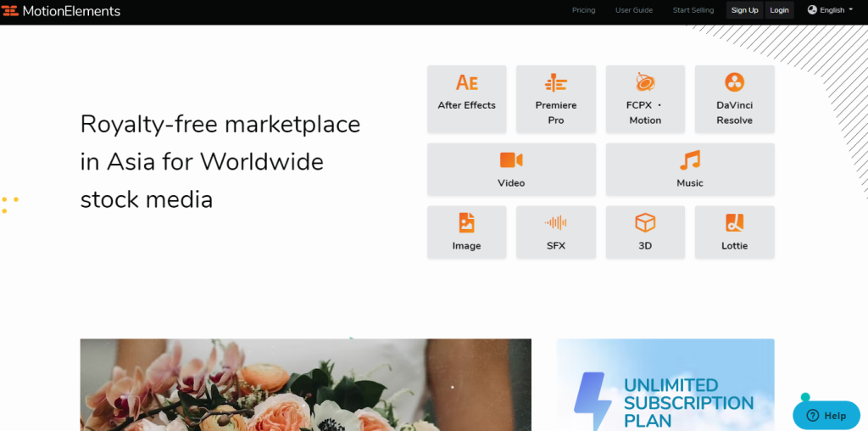Click the lightning bolt subscription icon
Screen dimensions: 868x431
pyautogui.click(x=593, y=401)
